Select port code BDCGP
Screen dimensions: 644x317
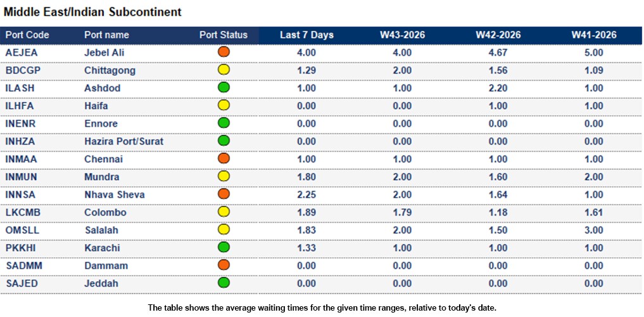tap(23, 70)
